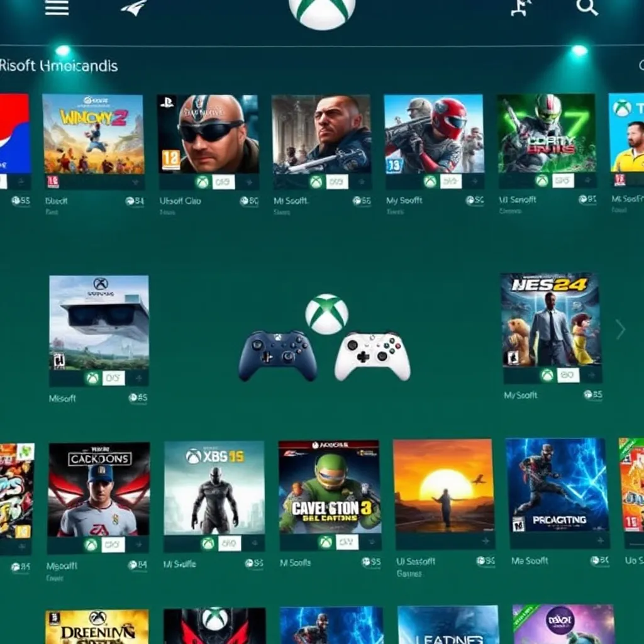Image resolution: width=644 pixels, height=644 pixels.
Task: Select the Risoft Hmoicandis section header
Action: click(60, 65)
